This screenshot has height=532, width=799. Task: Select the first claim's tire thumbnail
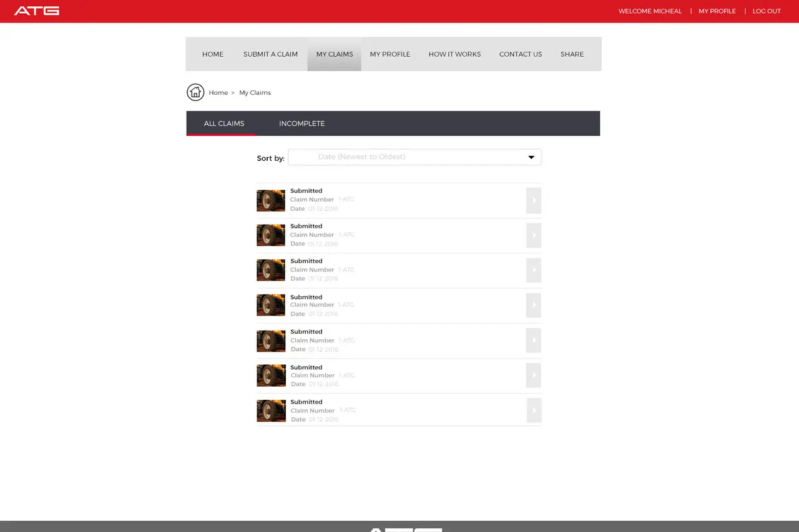(271, 201)
